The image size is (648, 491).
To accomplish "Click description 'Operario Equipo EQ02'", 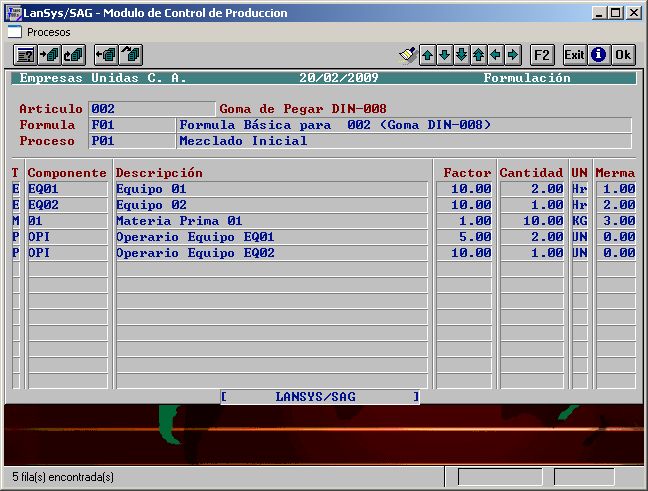I will tap(271, 253).
